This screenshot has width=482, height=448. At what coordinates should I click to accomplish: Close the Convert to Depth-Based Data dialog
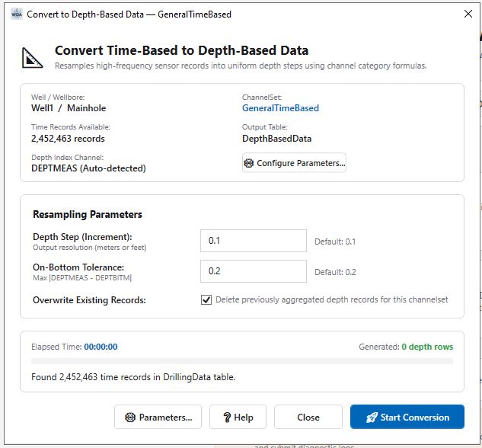468,14
